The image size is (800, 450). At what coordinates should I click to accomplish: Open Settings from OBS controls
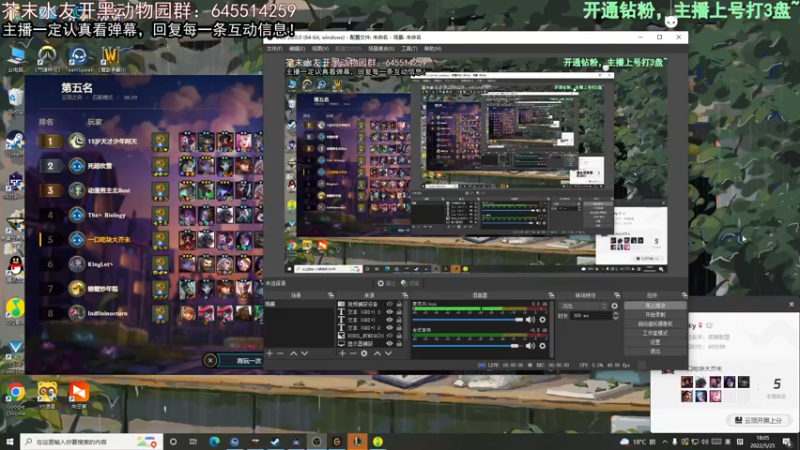click(x=655, y=342)
